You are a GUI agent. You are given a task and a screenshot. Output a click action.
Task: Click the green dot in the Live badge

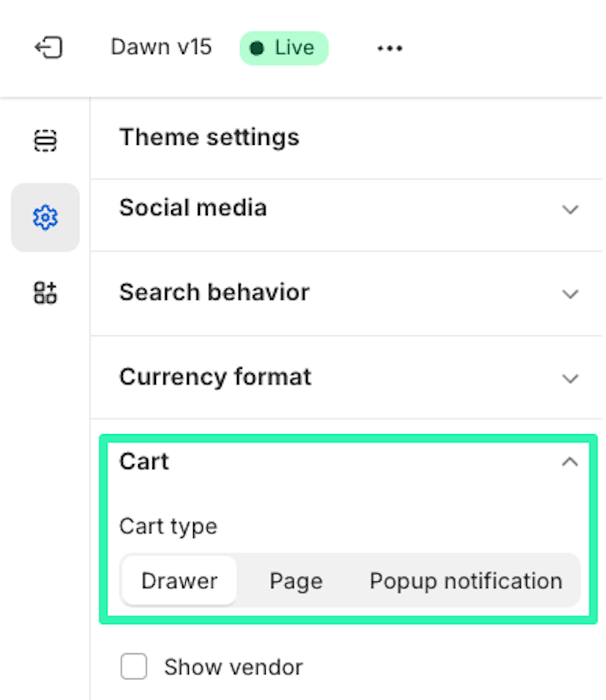[257, 48]
